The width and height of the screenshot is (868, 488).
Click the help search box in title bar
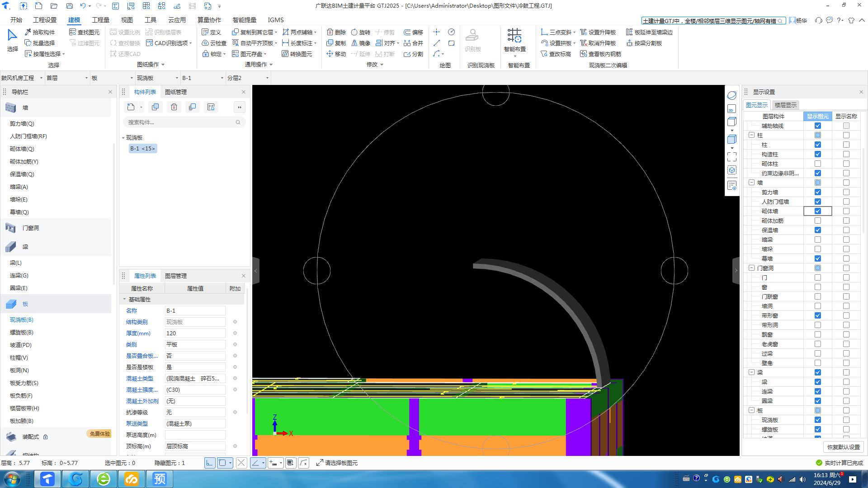click(x=713, y=21)
